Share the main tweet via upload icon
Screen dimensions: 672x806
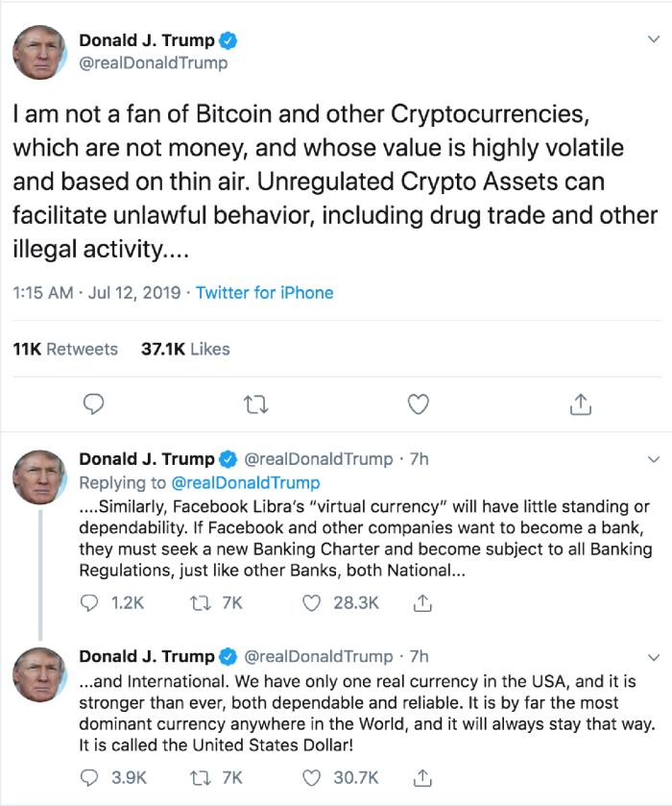pyautogui.click(x=580, y=405)
